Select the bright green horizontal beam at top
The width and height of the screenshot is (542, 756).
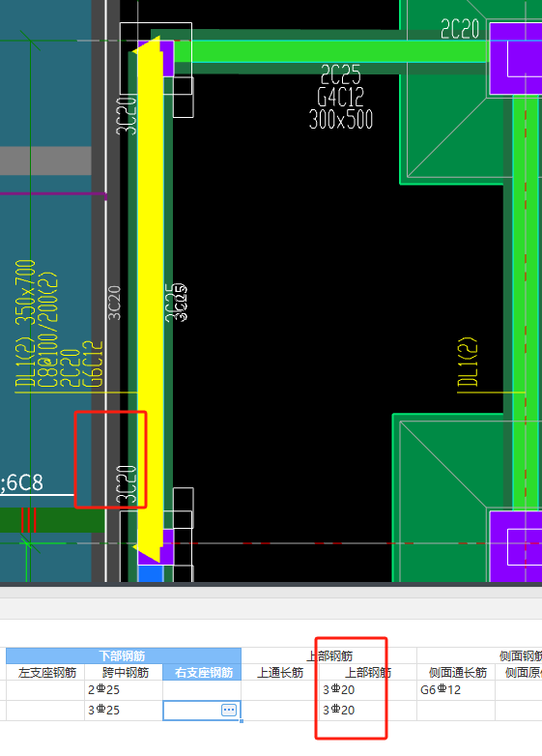tap(331, 51)
